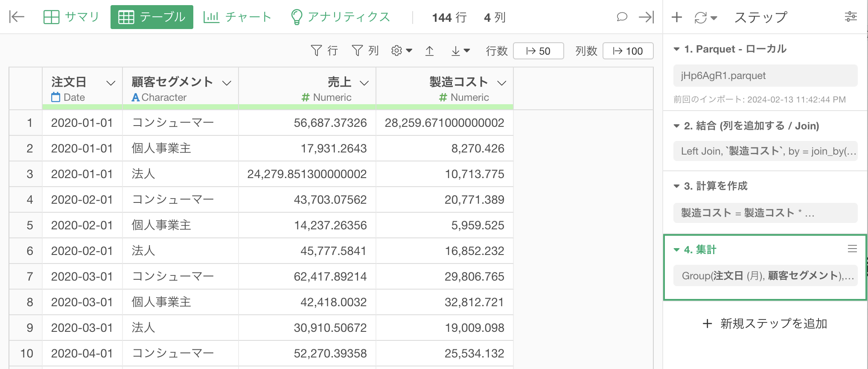The width and height of the screenshot is (868, 369).
Task: Open table settings gear icon
Action: [396, 51]
